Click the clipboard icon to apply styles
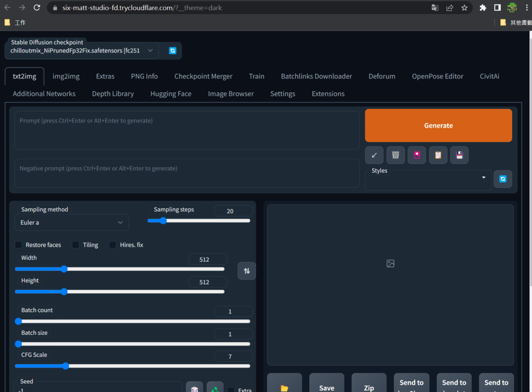 438,155
